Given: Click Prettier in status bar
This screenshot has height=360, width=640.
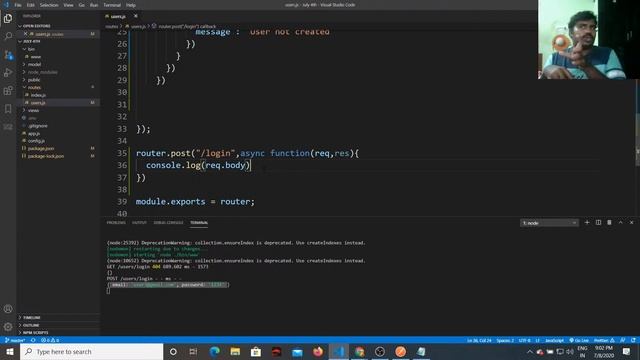Looking at the screenshot, I should pos(604,340).
